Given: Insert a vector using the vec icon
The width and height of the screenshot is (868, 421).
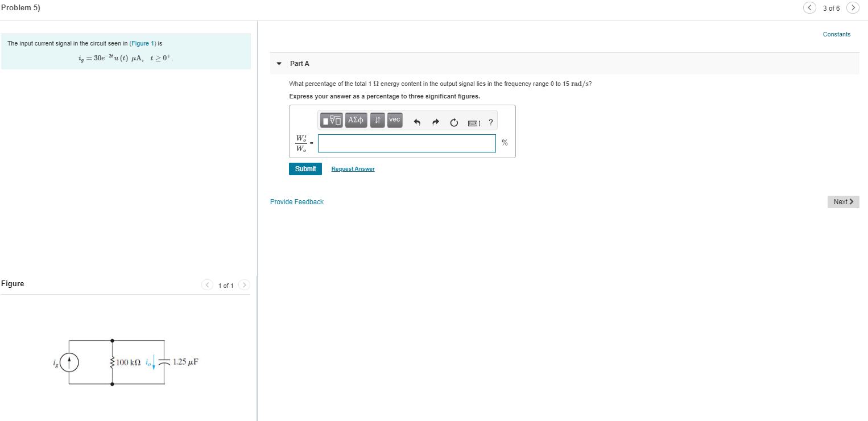Looking at the screenshot, I should click(x=394, y=120).
